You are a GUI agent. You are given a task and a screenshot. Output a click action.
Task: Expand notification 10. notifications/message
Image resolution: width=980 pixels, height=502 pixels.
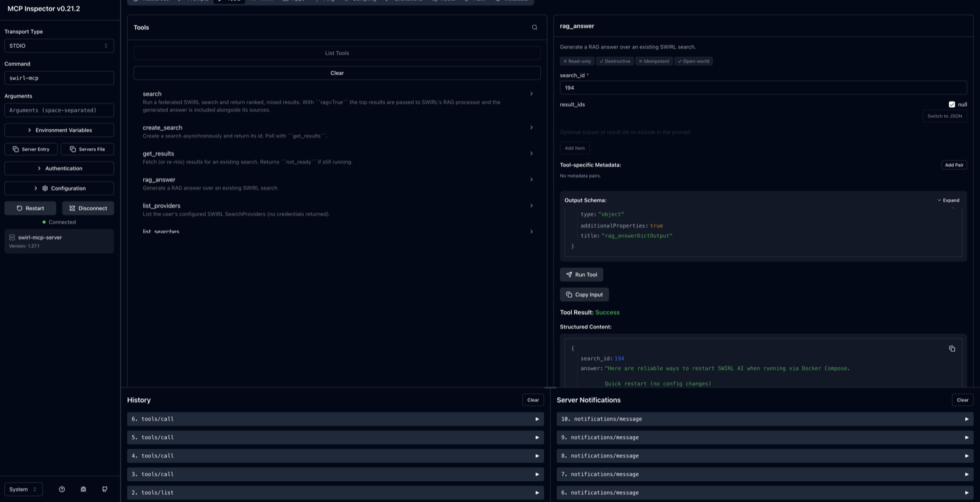coord(764,419)
